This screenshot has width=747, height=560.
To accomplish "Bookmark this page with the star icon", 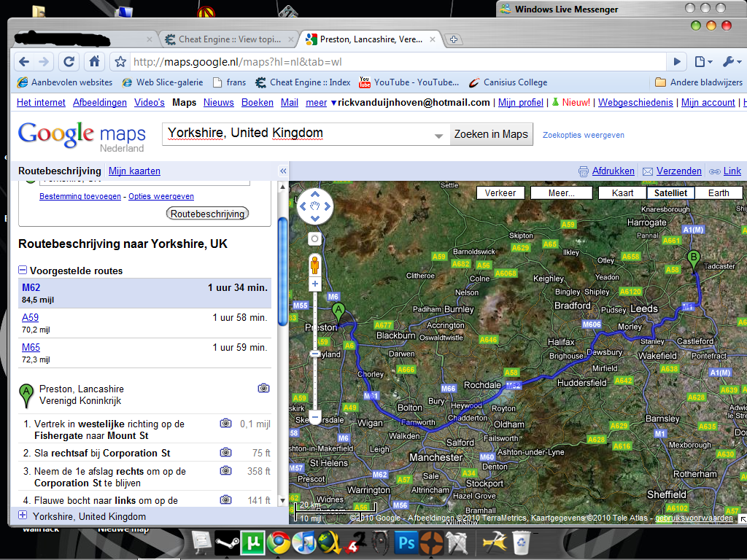I will coord(120,62).
